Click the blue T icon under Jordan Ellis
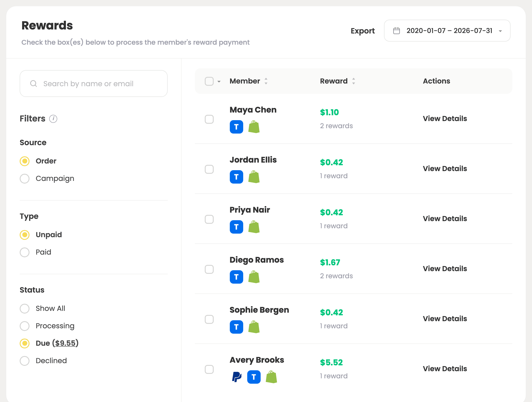This screenshot has width=532, height=402. pyautogui.click(x=236, y=177)
